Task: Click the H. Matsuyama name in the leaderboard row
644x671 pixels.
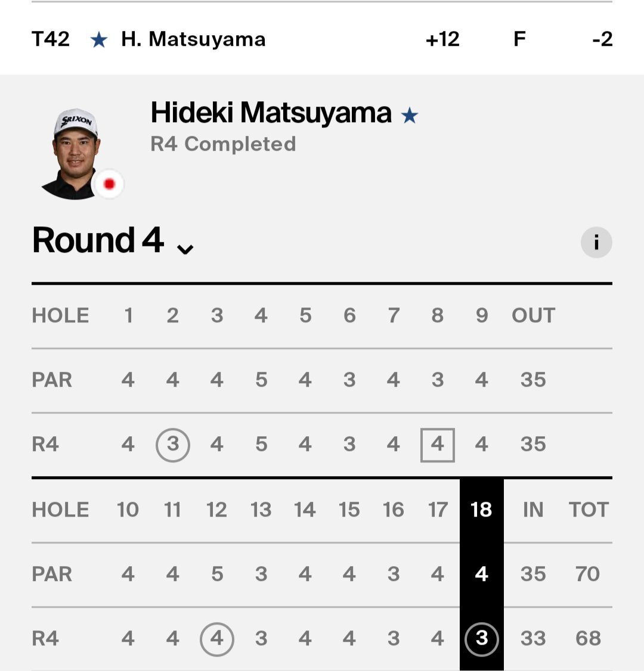Action: 193,39
